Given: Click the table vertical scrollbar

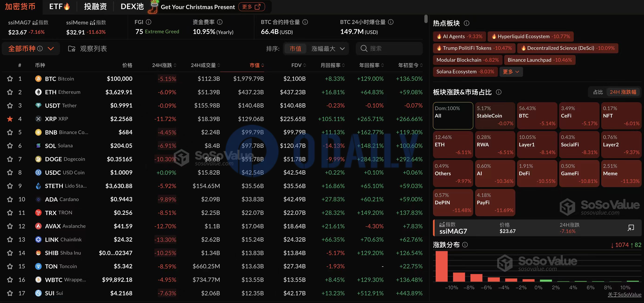Looking at the screenshot, I should tap(426, 19).
